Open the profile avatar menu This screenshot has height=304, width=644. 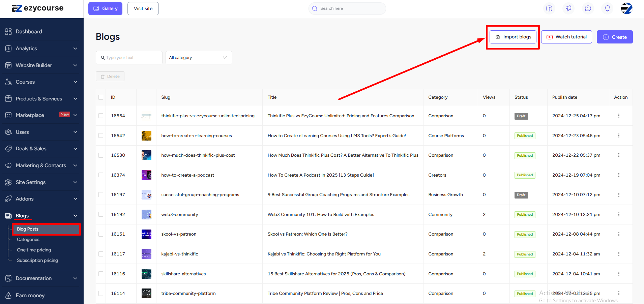tap(626, 8)
